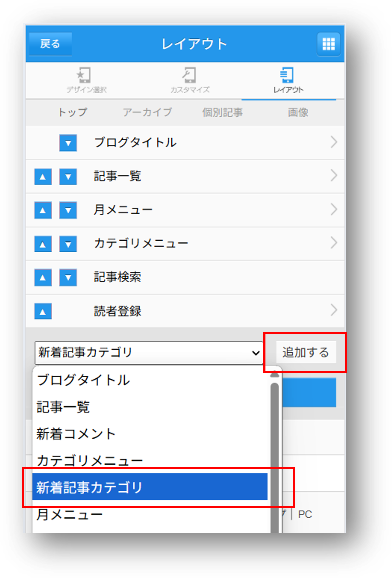Click the blue button behind dropdown
The image size is (392, 579).
click(309, 392)
